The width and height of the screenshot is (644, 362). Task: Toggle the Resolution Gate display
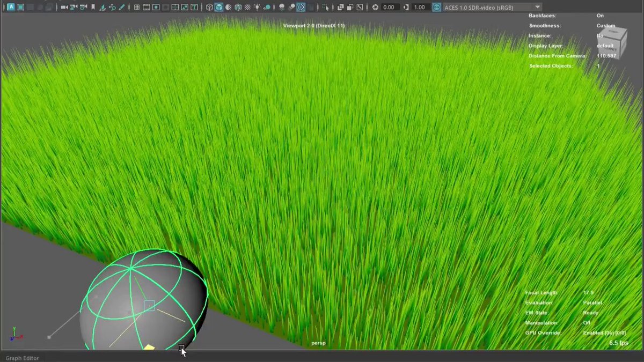155,8
